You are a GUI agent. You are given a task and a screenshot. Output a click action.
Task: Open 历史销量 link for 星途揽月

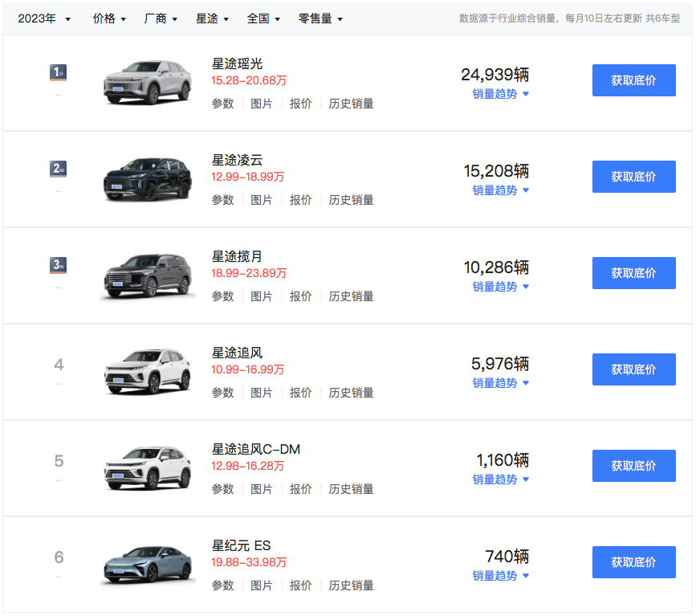[351, 296]
